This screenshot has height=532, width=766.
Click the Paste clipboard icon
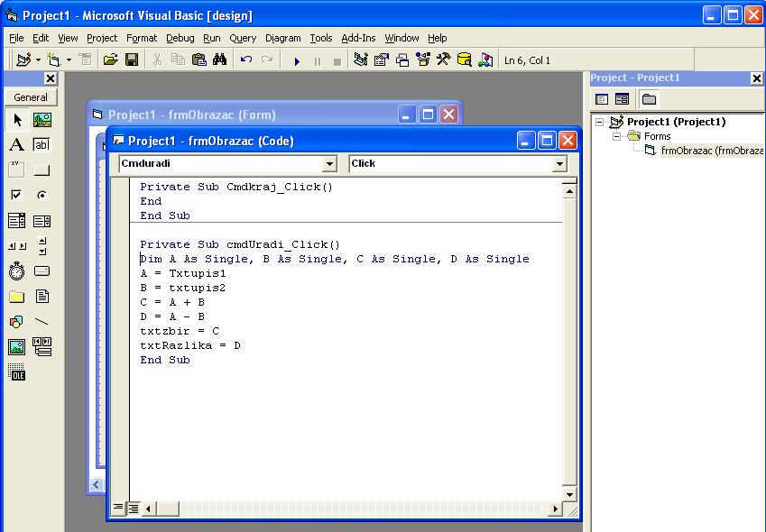point(198,60)
